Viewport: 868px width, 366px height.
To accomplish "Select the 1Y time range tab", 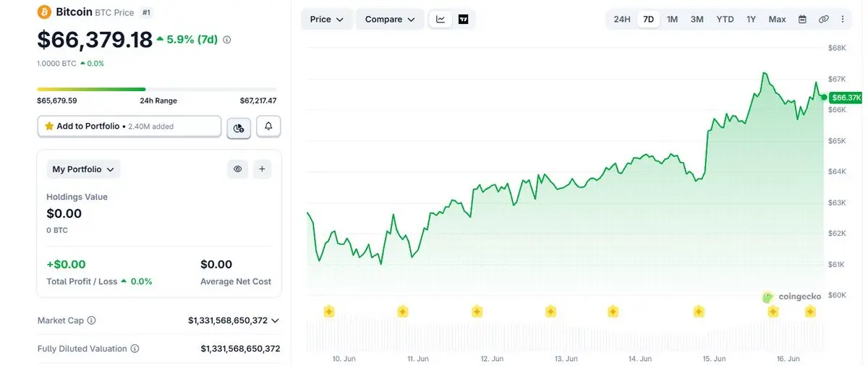I will [x=751, y=20].
